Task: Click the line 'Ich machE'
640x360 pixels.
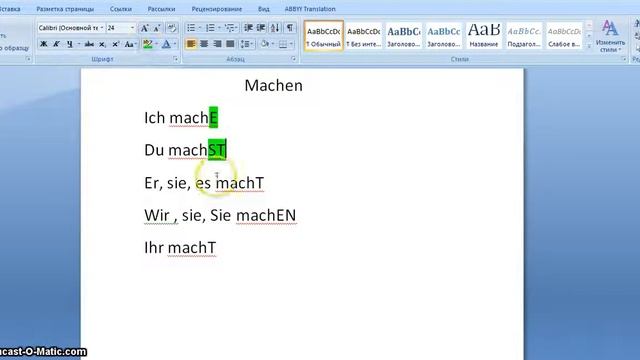Action: coord(181,118)
